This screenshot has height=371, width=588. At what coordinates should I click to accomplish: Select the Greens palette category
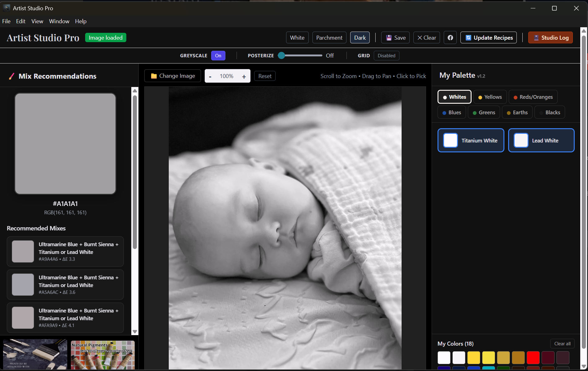click(x=484, y=112)
